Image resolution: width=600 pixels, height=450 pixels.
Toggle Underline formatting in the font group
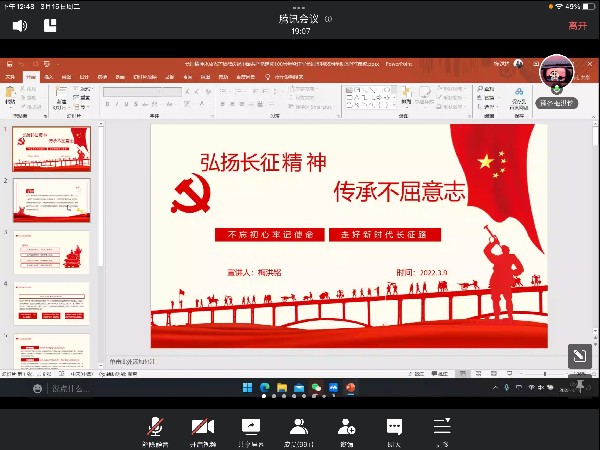126,104
